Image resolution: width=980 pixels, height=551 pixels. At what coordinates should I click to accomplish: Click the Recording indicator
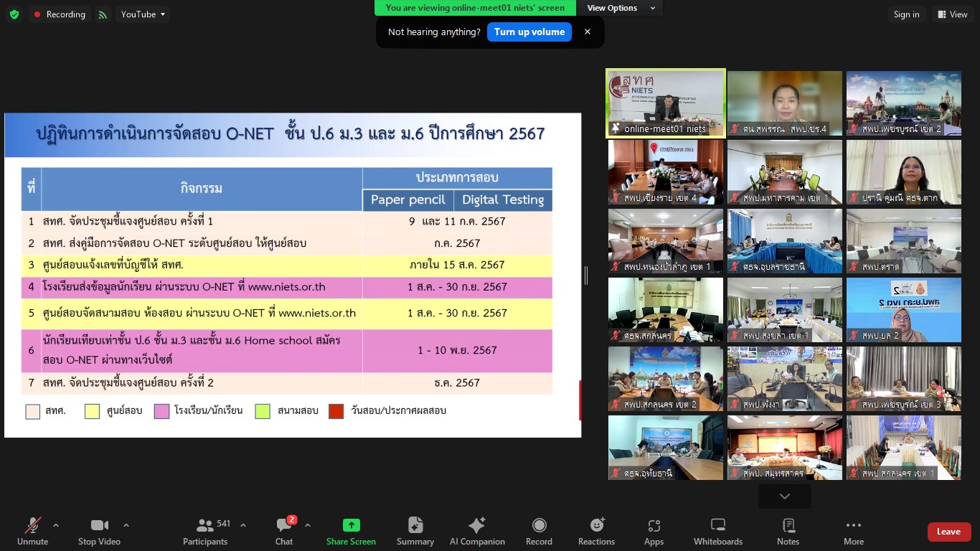tap(59, 14)
